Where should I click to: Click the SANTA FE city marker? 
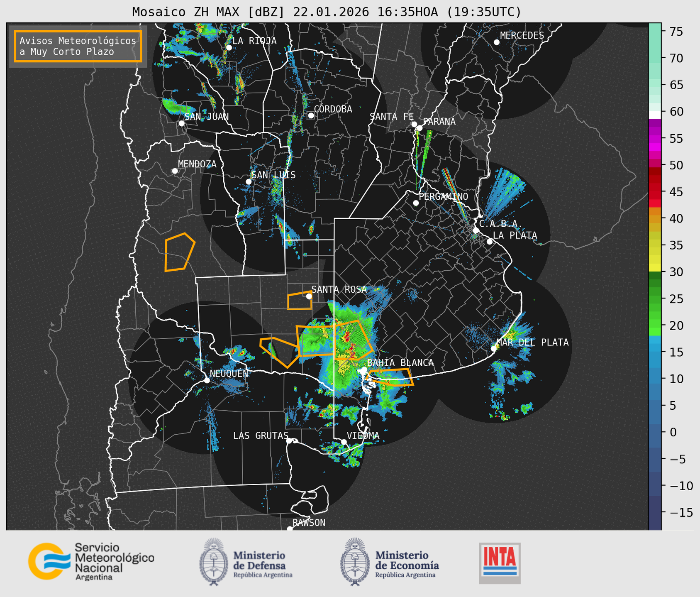[414, 124]
